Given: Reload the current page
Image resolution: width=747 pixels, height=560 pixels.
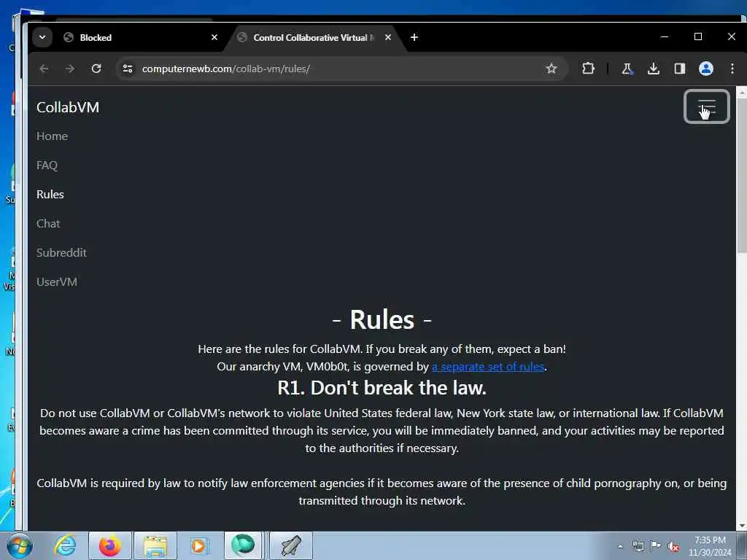Looking at the screenshot, I should [x=96, y=69].
